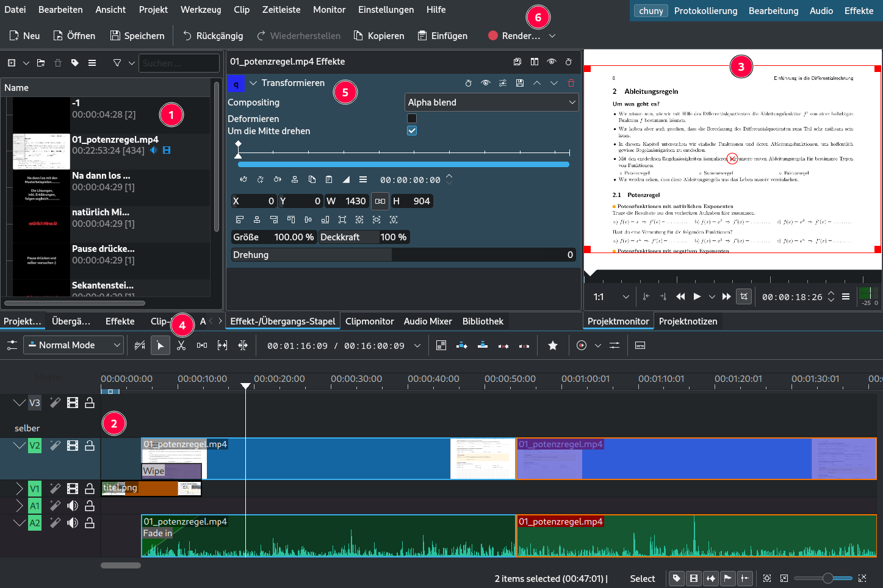
Task: Select the razor (scissors) tool
Action: (181, 345)
